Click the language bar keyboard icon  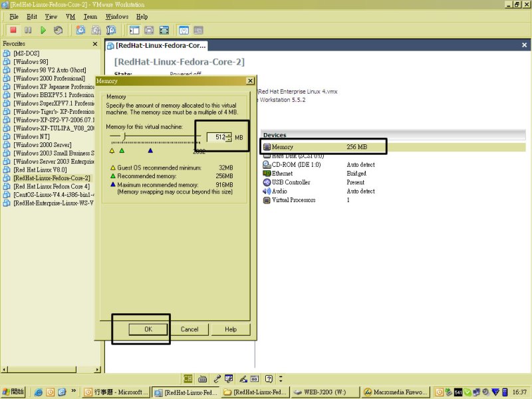point(203,378)
